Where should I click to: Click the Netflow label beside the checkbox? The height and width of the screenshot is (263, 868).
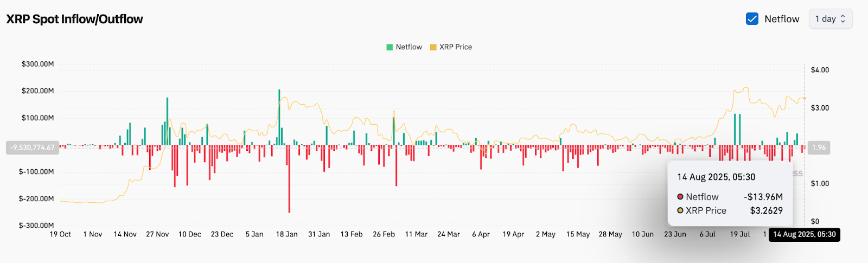pyautogui.click(x=782, y=19)
